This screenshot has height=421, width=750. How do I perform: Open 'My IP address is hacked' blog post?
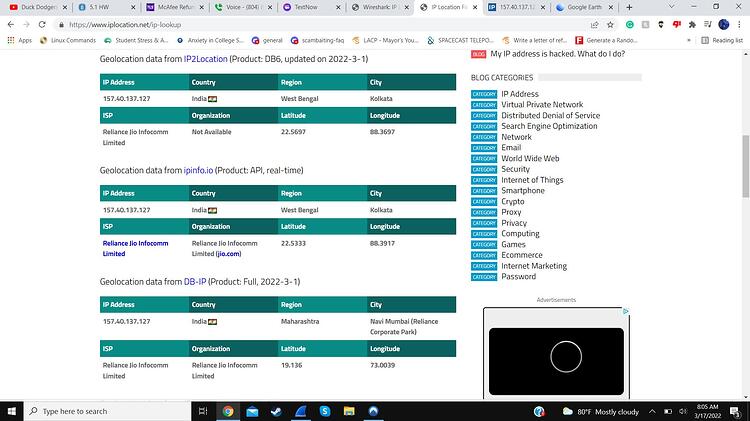pyautogui.click(x=558, y=54)
